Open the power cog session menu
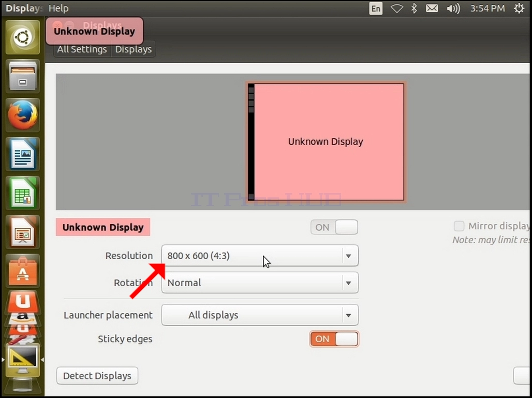This screenshot has height=398, width=532. (519, 8)
